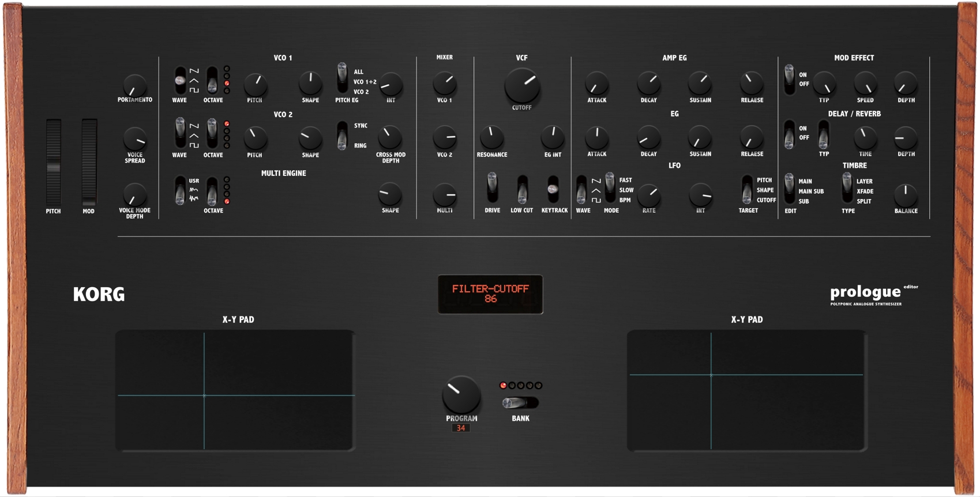Click the Pitch EG Int knob
The height and width of the screenshot is (497, 980).
pyautogui.click(x=391, y=85)
